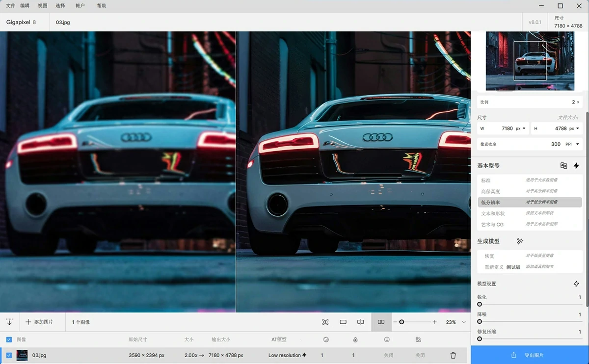Delete 03.jpg with the trash icon

click(x=453, y=355)
